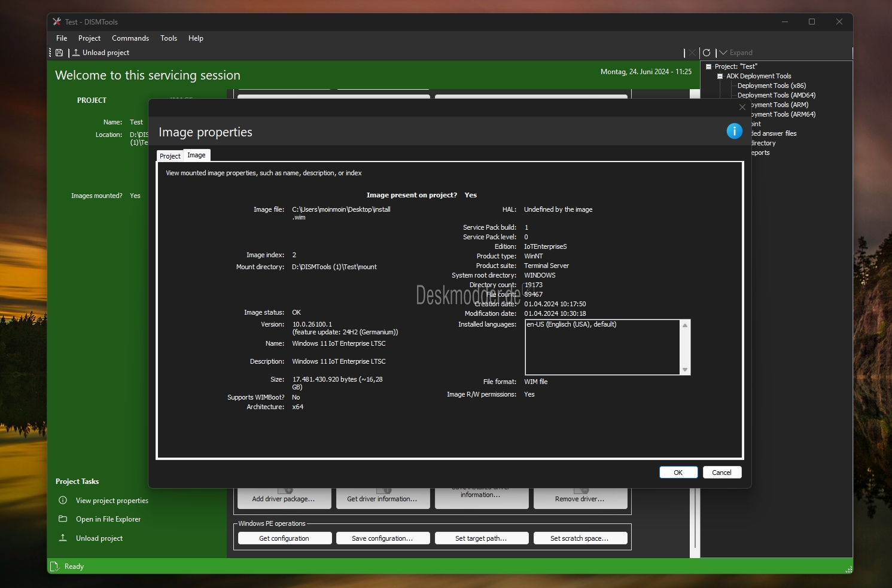This screenshot has height=588, width=892.
Task: Click the date Montag, 24. Juni 2024 - 11:25
Action: 646,72
